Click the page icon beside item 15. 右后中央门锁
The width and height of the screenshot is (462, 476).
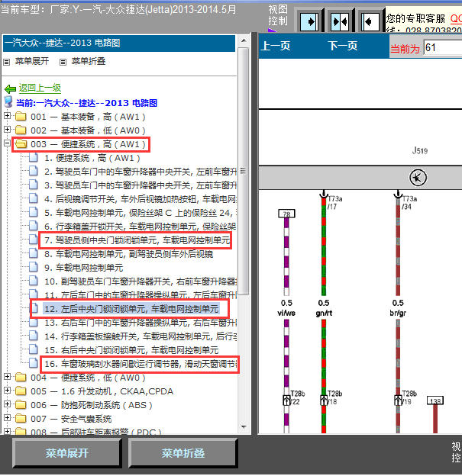[x=34, y=349]
